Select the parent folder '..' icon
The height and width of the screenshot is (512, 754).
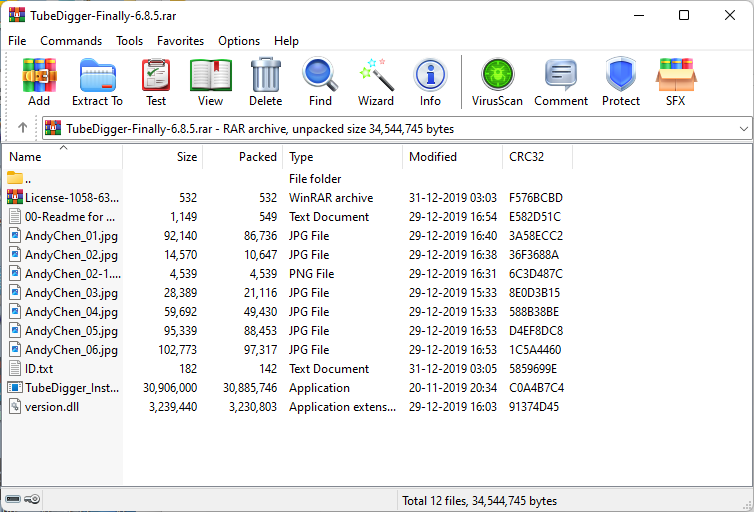pyautogui.click(x=15, y=178)
